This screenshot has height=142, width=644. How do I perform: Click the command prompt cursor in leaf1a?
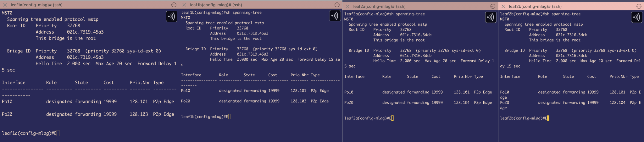coord(58,133)
